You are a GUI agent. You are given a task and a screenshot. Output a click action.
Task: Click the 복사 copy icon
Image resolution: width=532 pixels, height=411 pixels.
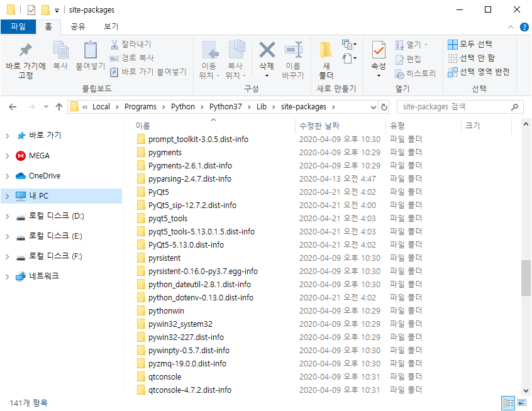click(61, 55)
